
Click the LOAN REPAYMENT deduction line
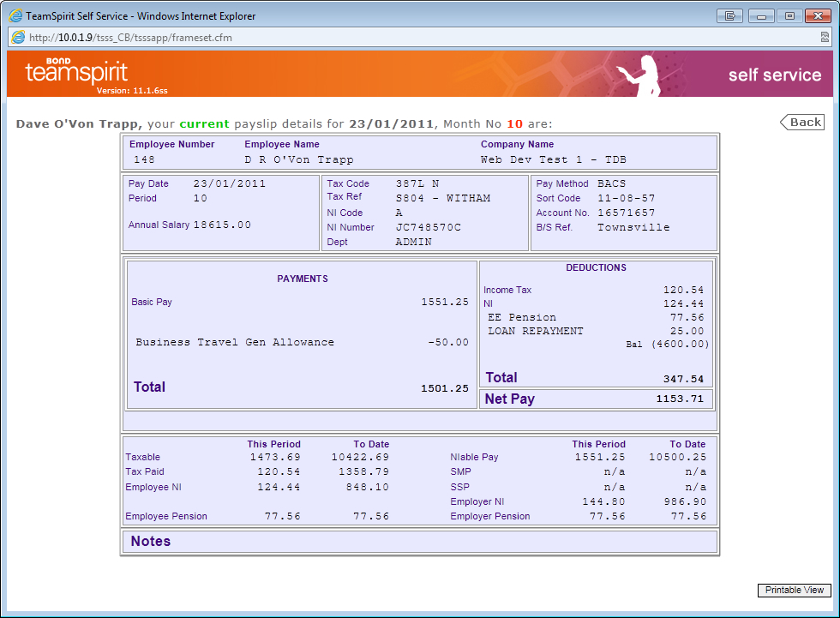tap(535, 331)
